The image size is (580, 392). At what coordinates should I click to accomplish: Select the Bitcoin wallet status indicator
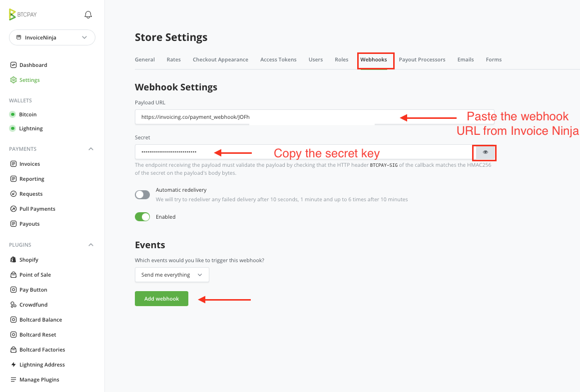coord(12,114)
